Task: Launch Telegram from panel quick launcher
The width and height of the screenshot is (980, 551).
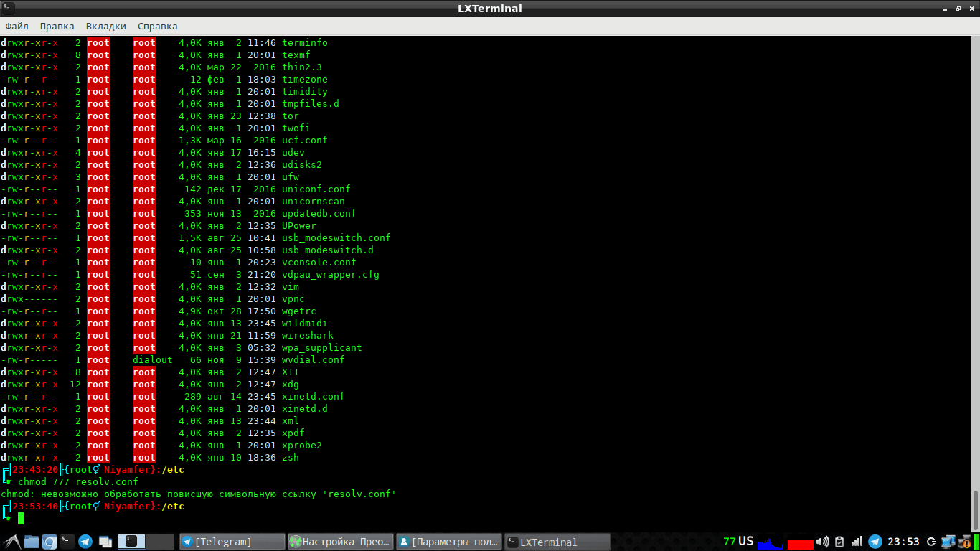Action: coord(85,542)
